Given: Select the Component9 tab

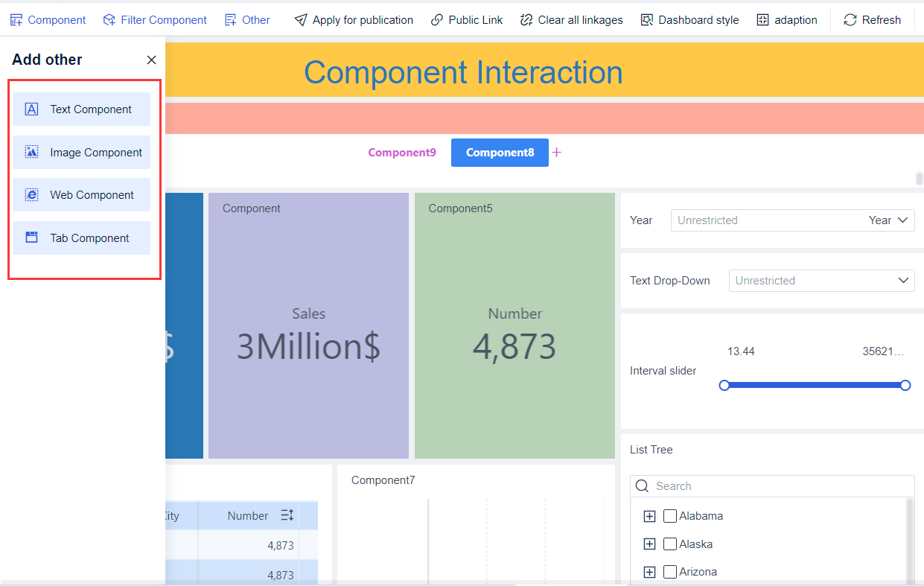Looking at the screenshot, I should coord(402,152).
